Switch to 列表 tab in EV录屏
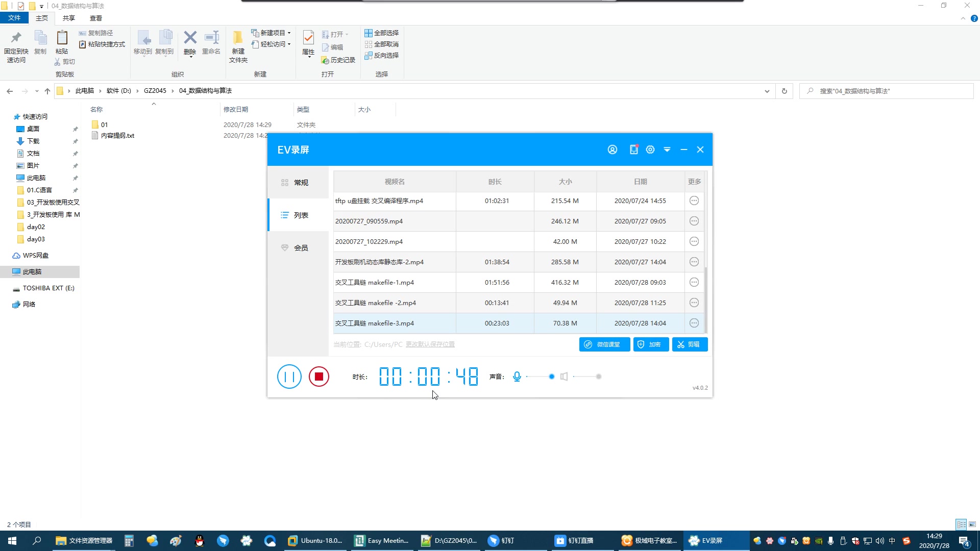The height and width of the screenshot is (551, 980). [298, 215]
